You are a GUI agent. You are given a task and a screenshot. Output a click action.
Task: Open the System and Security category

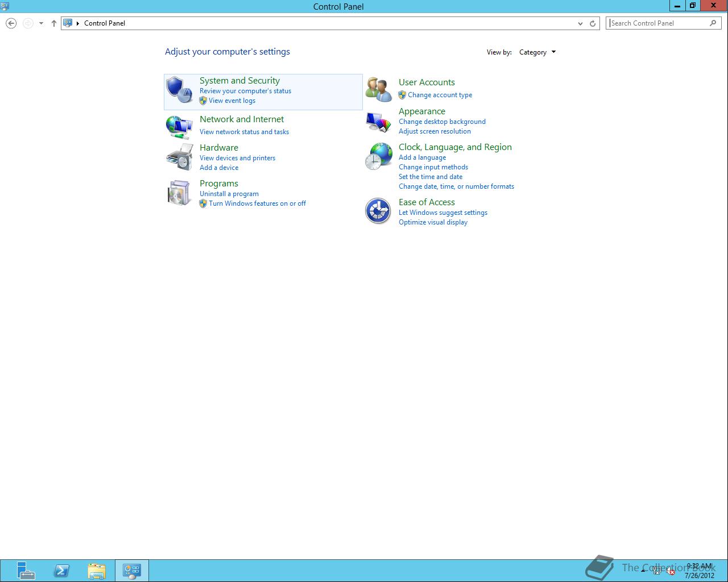(x=239, y=81)
